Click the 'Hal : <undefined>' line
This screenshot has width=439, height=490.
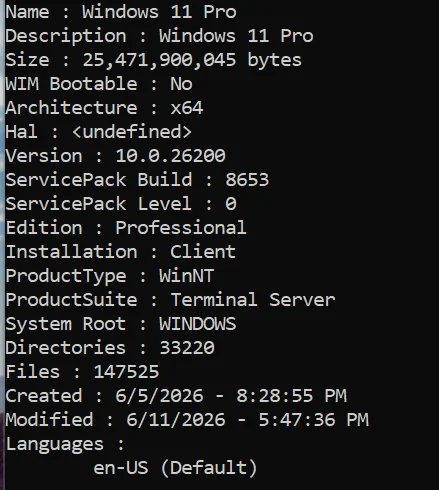[99, 132]
